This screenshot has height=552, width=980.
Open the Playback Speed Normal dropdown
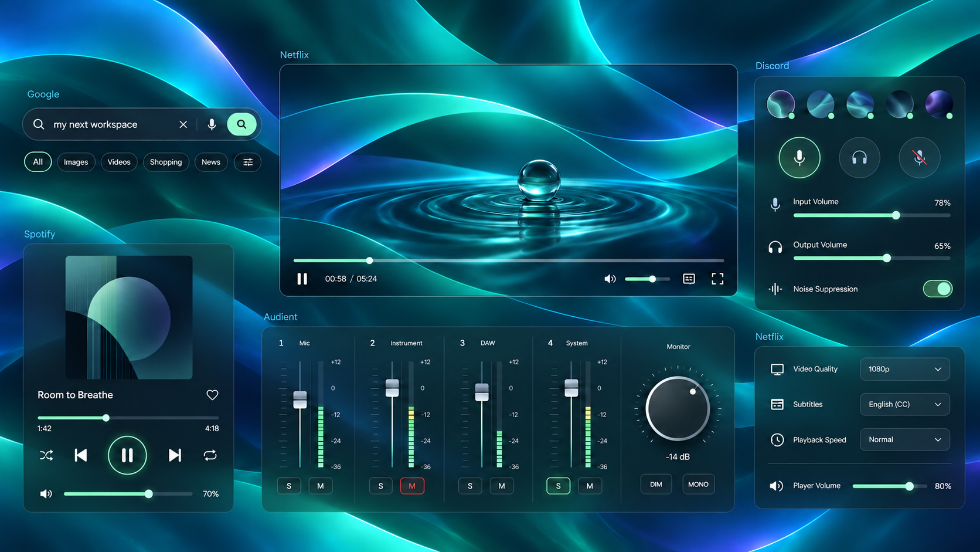click(904, 439)
